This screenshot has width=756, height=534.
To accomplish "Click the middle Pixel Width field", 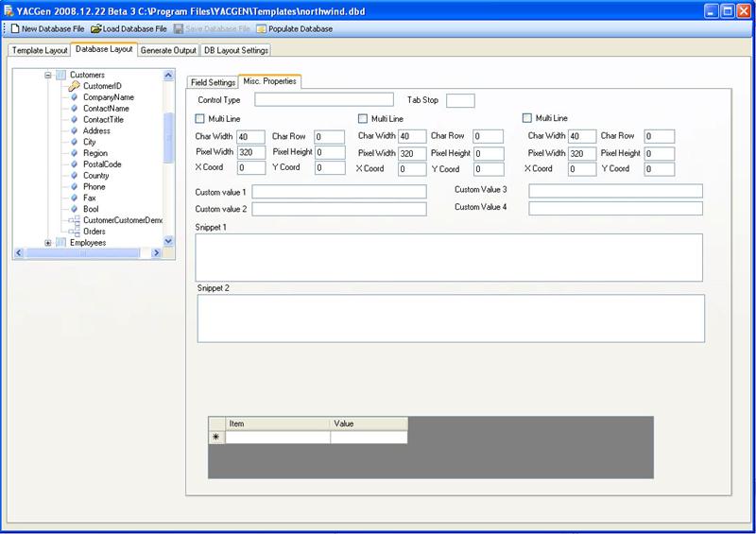I will [412, 153].
